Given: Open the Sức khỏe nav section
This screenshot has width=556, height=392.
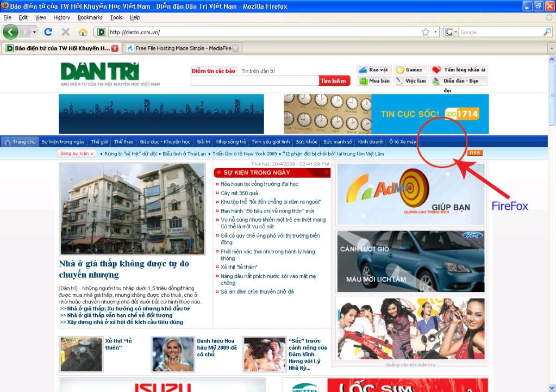Looking at the screenshot, I should tap(307, 141).
